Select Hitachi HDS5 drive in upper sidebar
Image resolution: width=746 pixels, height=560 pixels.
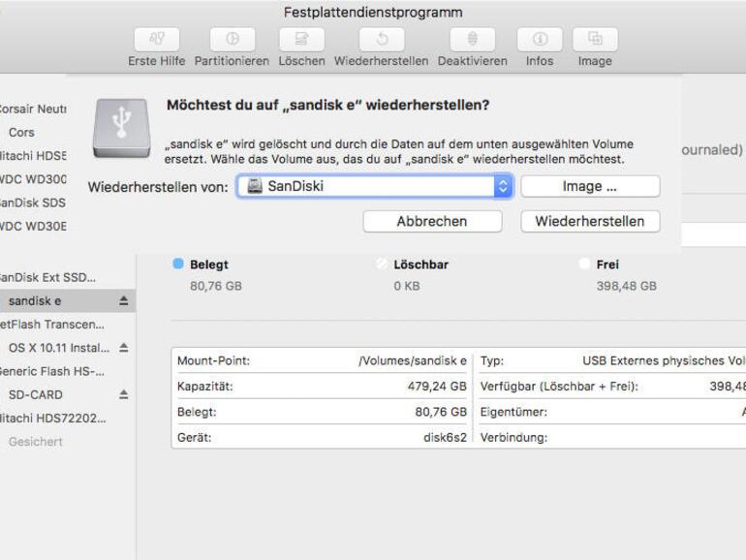click(x=33, y=156)
